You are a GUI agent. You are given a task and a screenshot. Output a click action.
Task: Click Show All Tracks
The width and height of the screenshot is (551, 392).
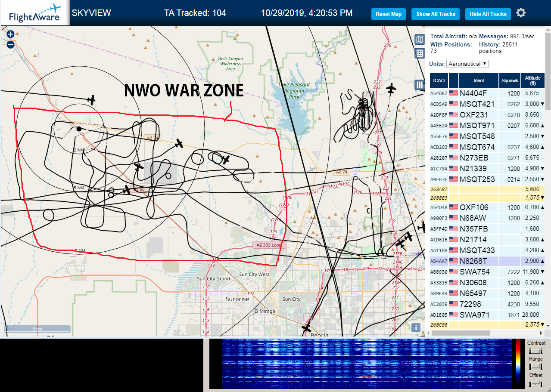click(x=436, y=14)
